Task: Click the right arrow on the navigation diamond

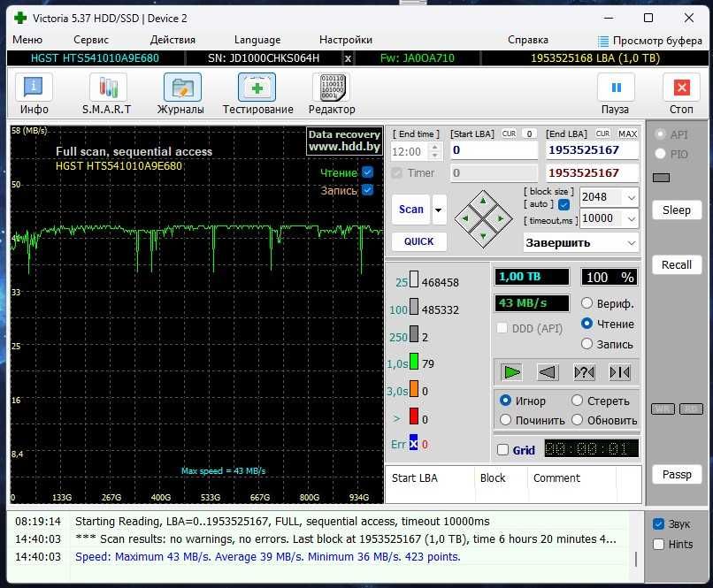Action: click(x=501, y=218)
